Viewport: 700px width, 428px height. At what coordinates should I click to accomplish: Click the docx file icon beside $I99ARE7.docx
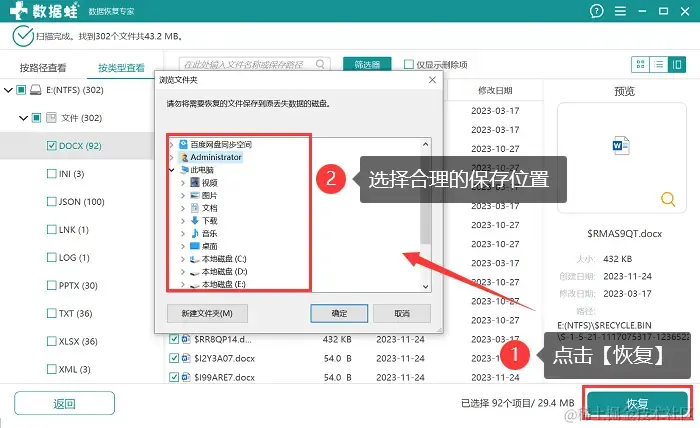(x=186, y=378)
